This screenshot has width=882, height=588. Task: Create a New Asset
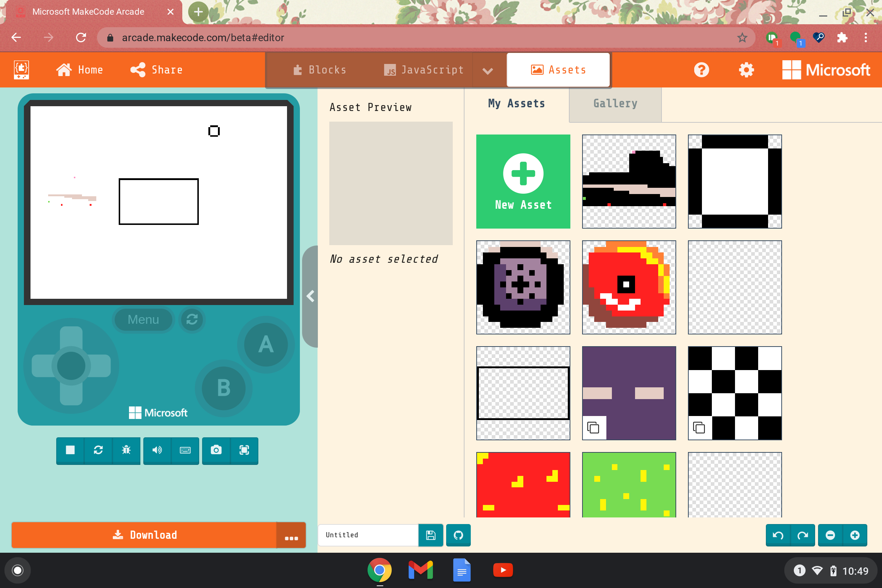coord(523,182)
